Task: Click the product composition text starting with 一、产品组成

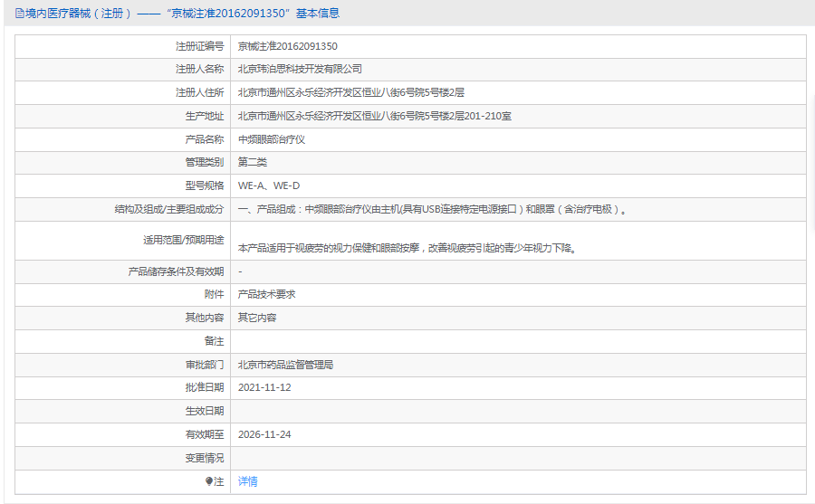Action: [433, 209]
